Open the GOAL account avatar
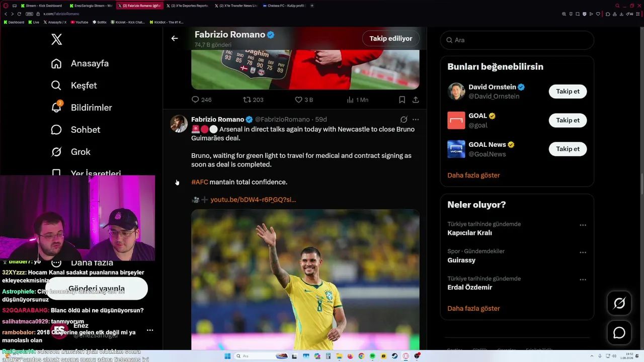Screen dimensions: 644x362 pyautogui.click(x=456, y=120)
